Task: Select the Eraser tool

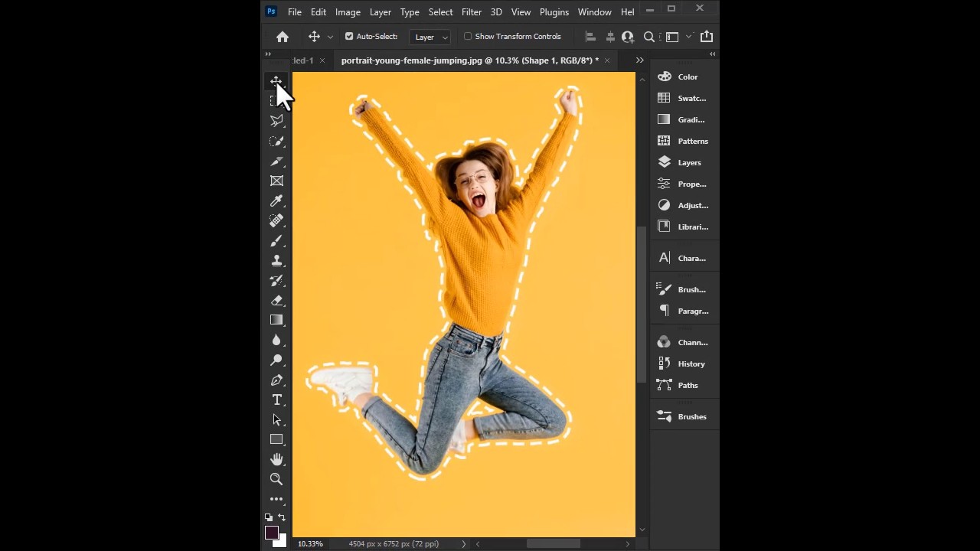Action: coord(276,300)
